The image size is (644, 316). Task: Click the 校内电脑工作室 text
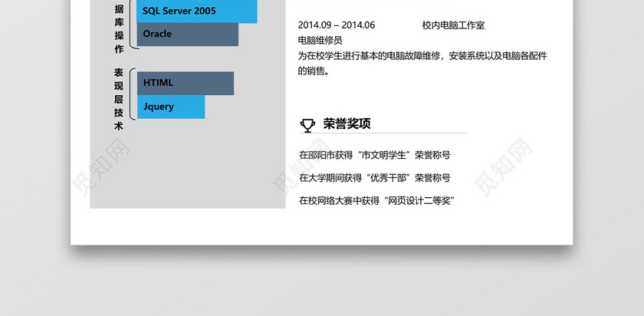click(x=453, y=25)
